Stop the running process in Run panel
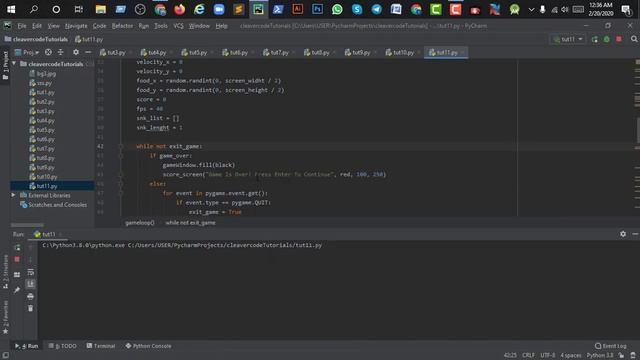The width and height of the screenshot is (640, 360). 17,260
